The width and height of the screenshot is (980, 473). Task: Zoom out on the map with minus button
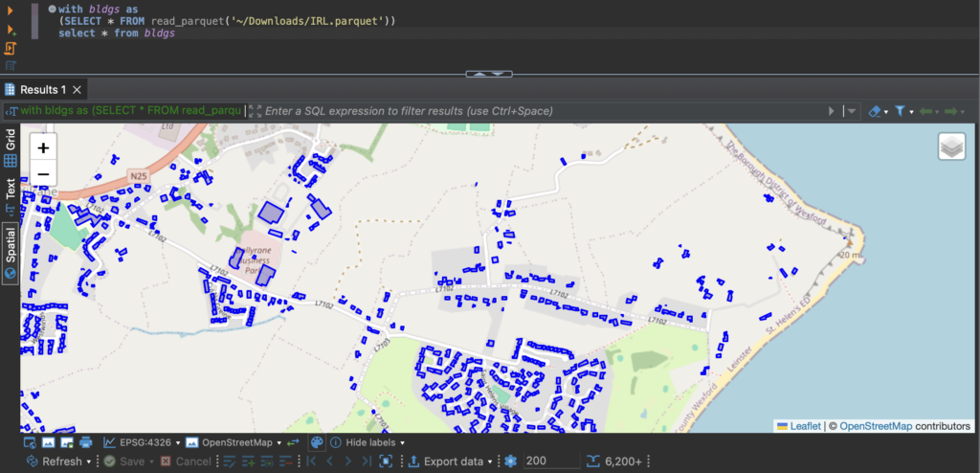[x=43, y=173]
